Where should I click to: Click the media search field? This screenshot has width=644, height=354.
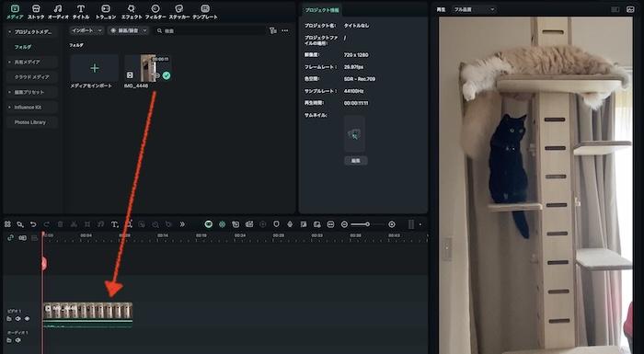point(211,30)
